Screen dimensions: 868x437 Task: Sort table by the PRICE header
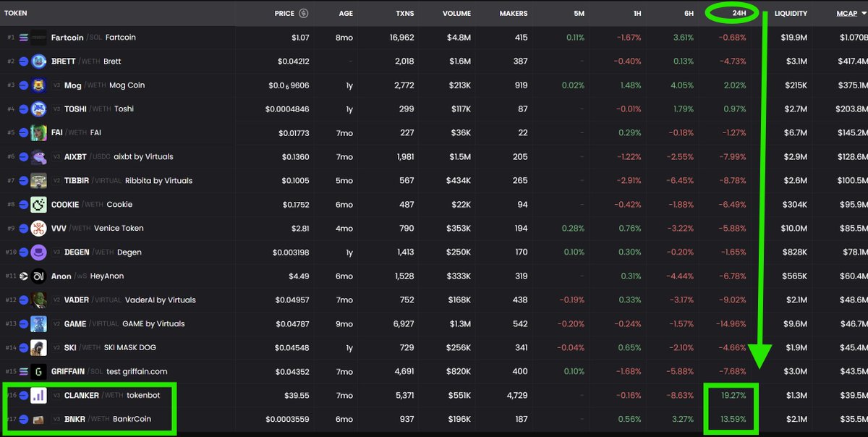pos(284,13)
